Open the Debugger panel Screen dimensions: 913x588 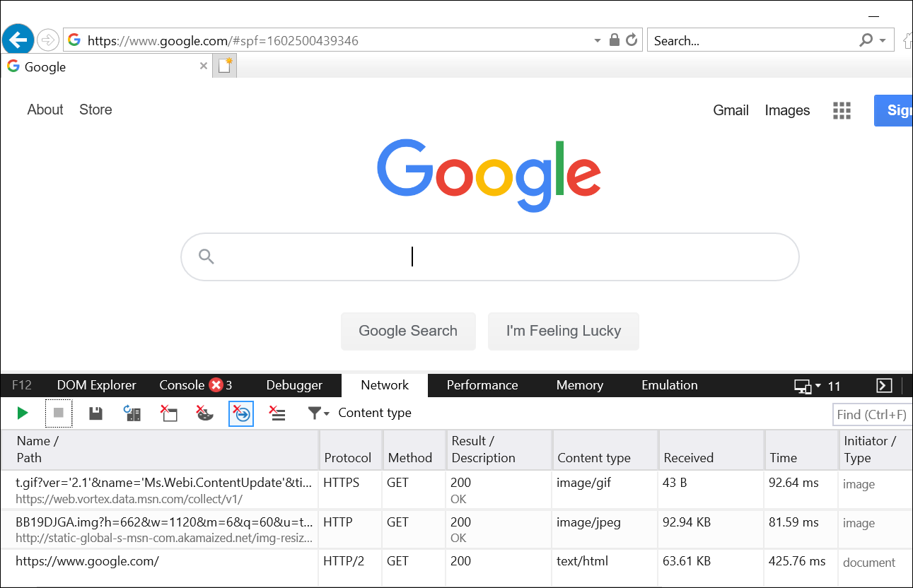tap(294, 385)
